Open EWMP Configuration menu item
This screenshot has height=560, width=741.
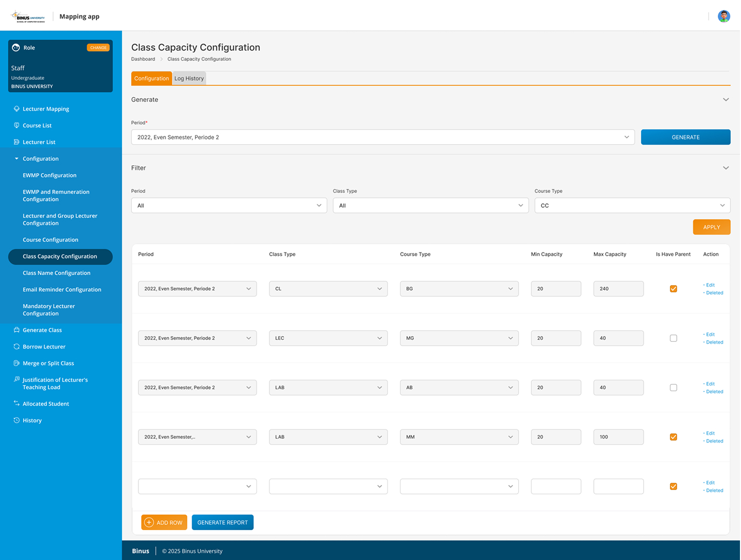(49, 175)
